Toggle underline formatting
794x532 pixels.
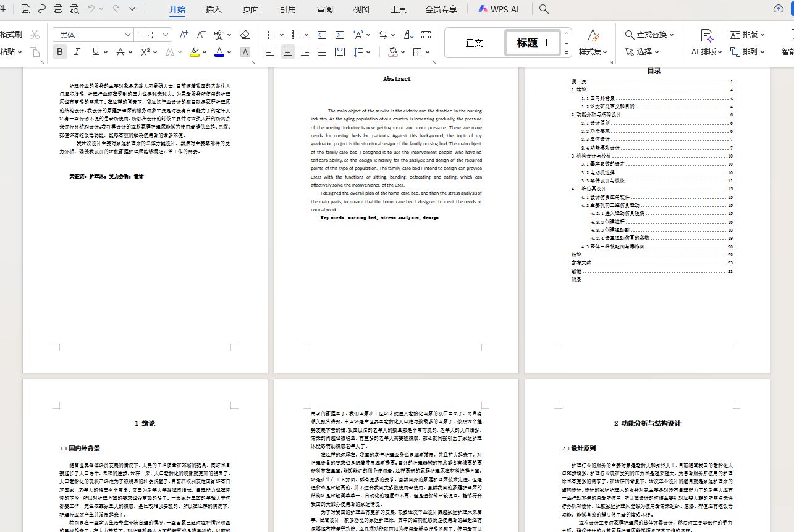[95, 52]
